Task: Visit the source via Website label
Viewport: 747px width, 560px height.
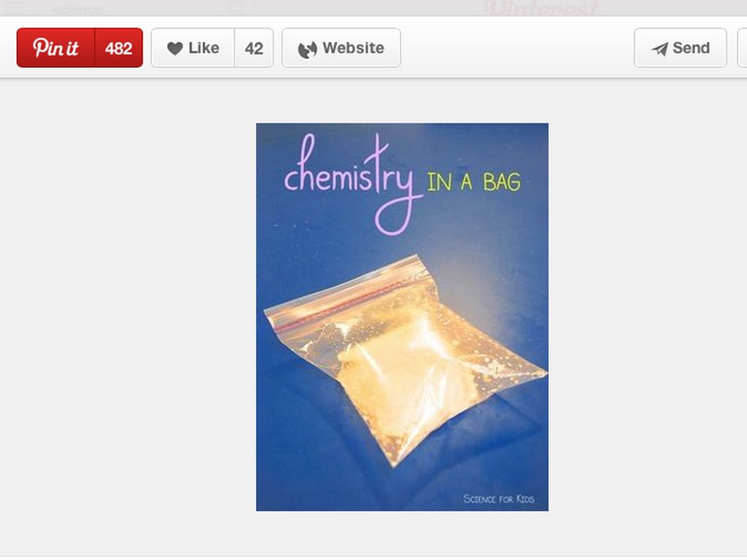Action: pos(353,47)
